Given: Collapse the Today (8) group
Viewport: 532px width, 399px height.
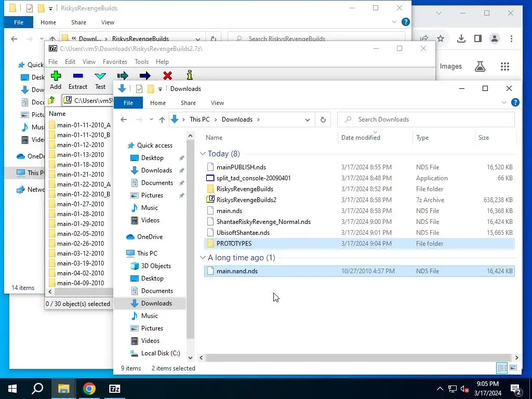Looking at the screenshot, I should click(203, 154).
